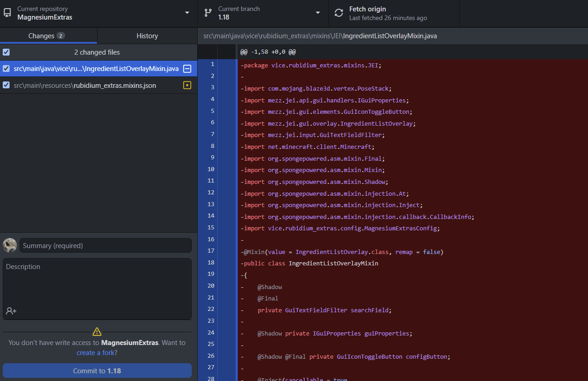This screenshot has width=588, height=381.
Task: Select the Changes tab
Action: 49,36
